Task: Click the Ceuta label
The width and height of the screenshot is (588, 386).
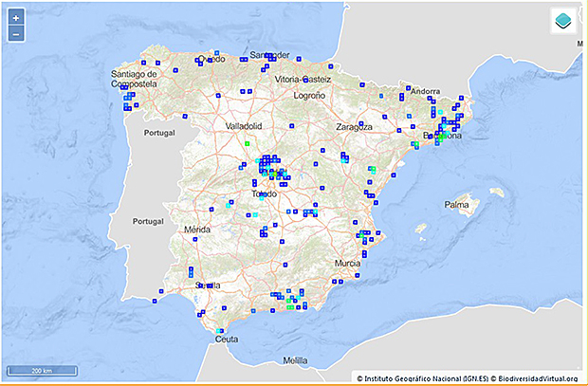Action: (227, 339)
